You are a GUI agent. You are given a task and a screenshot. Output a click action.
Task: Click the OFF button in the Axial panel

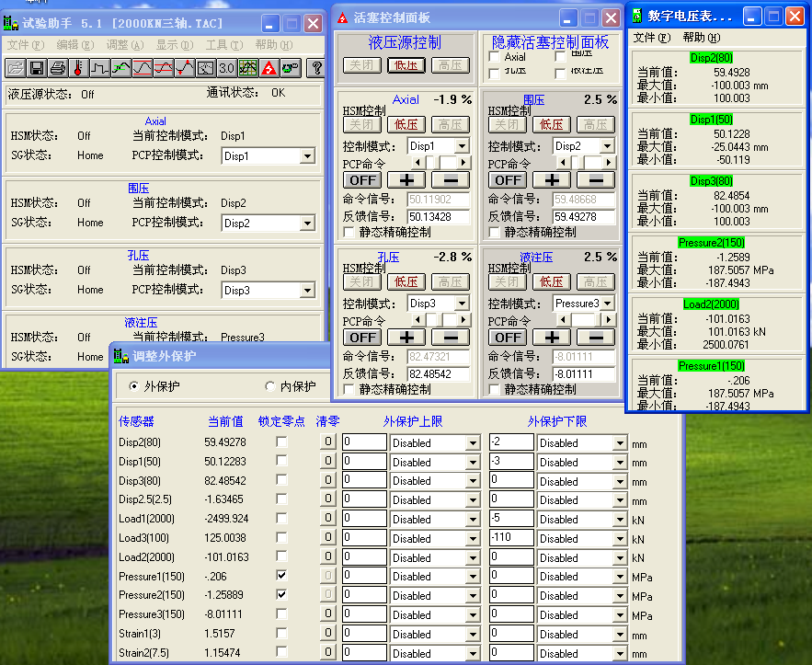click(x=362, y=180)
